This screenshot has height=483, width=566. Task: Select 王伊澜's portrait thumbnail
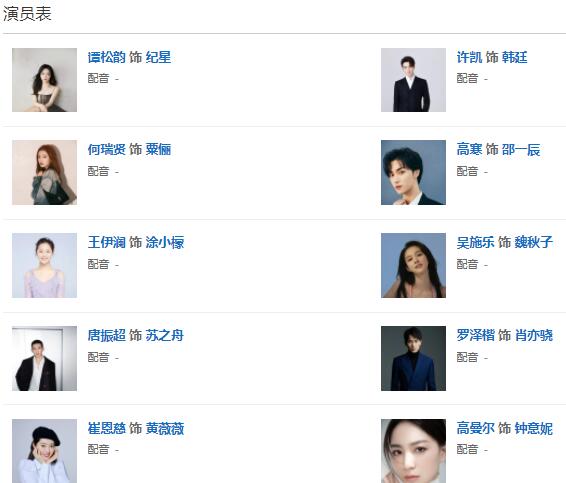click(44, 265)
